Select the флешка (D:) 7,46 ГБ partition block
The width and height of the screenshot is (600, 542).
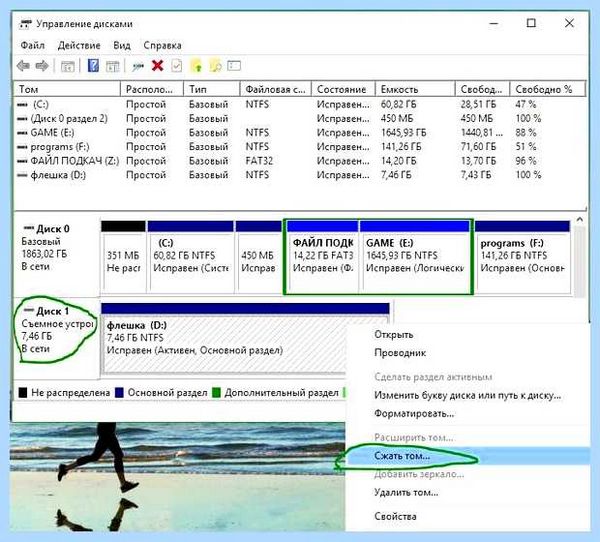tap(245, 338)
